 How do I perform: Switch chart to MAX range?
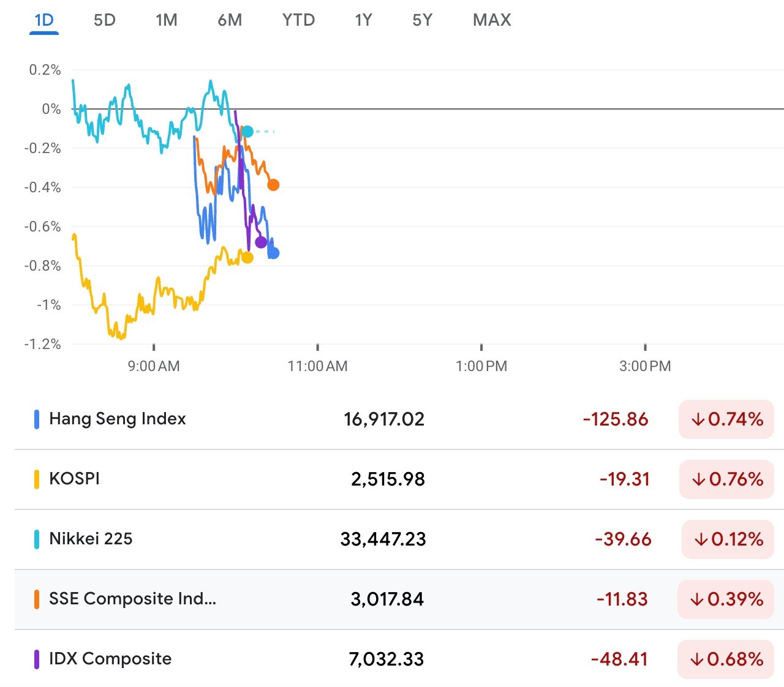[x=492, y=20]
